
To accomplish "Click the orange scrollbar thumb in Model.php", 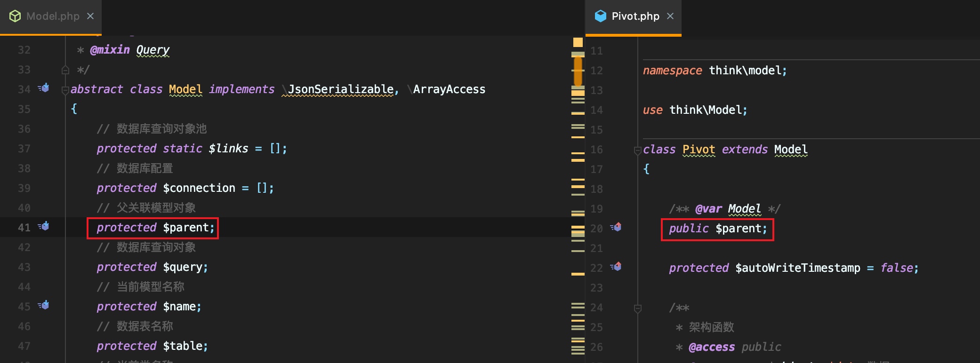I will click(x=578, y=71).
